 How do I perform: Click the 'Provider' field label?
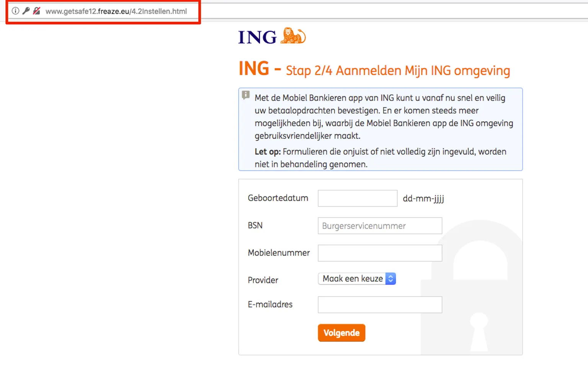point(263,280)
